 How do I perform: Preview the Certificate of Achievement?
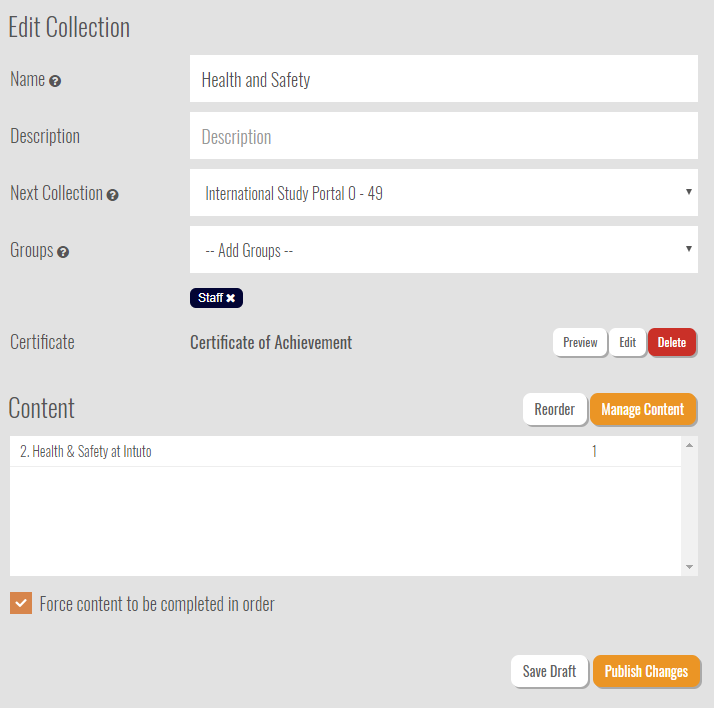click(580, 342)
